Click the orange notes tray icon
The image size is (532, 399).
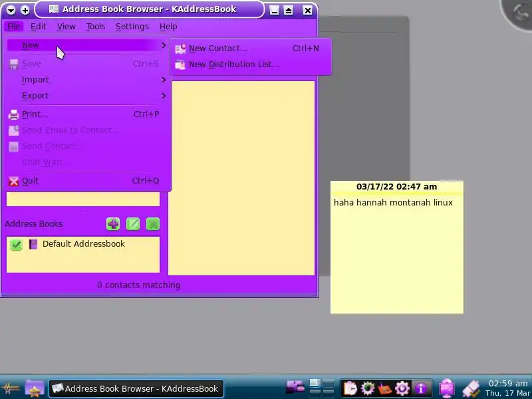[385, 388]
